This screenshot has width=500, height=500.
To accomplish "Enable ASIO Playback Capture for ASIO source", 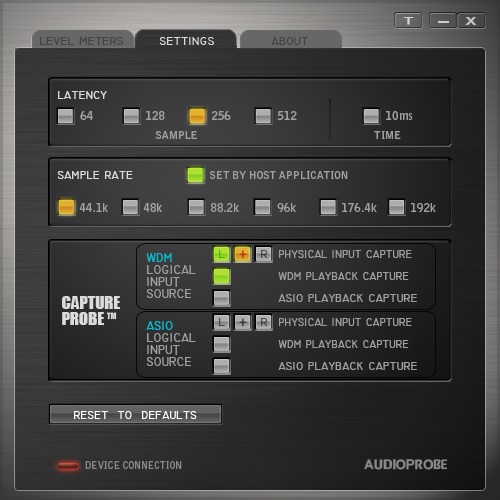I will (222, 366).
